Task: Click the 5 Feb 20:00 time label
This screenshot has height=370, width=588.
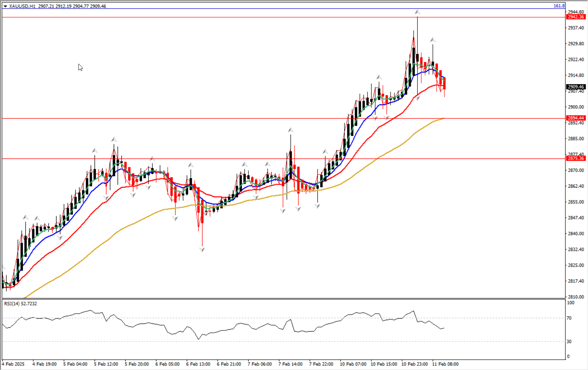Action: (x=136, y=364)
